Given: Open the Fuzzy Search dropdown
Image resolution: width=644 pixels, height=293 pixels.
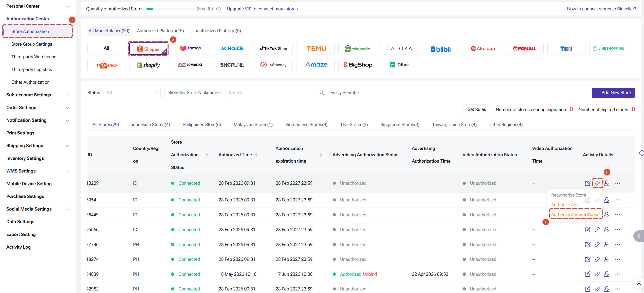Looking at the screenshot, I should point(345,93).
